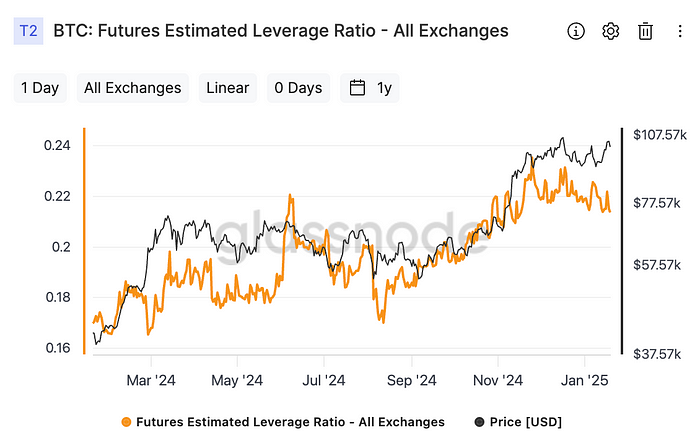
Task: Open chart settings gear icon
Action: (610, 31)
